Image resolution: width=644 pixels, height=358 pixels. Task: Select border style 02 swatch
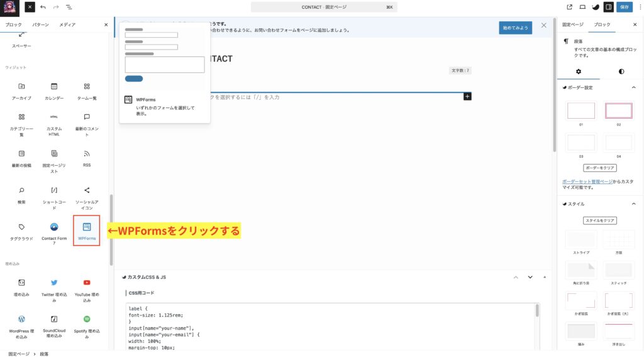pyautogui.click(x=619, y=111)
